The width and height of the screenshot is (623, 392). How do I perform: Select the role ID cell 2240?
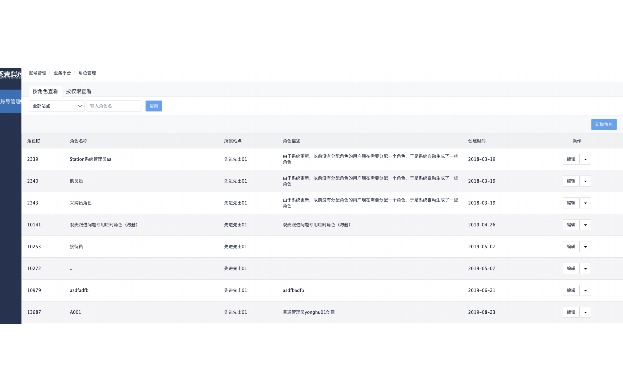[x=33, y=181]
